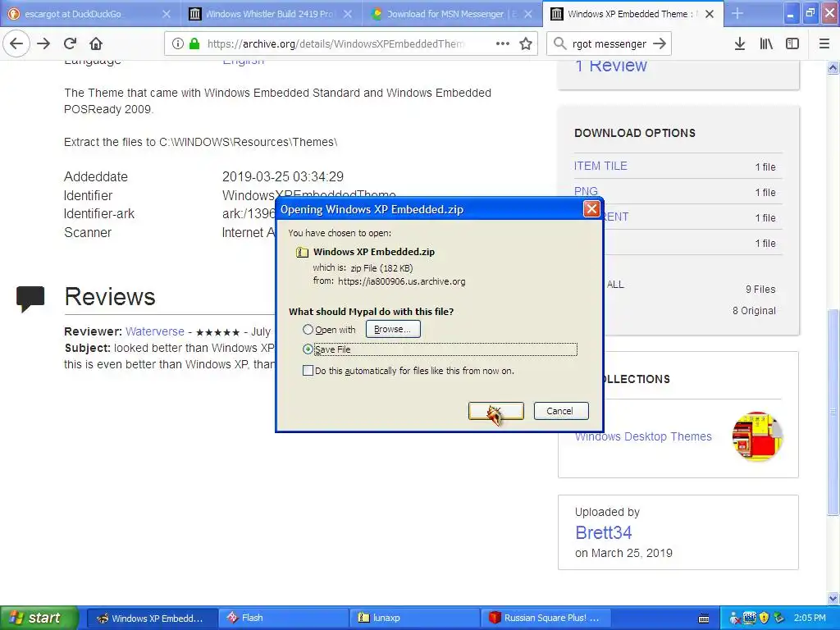The width and height of the screenshot is (840, 630).
Task: Click scrollbar up arrow
Action: (833, 67)
